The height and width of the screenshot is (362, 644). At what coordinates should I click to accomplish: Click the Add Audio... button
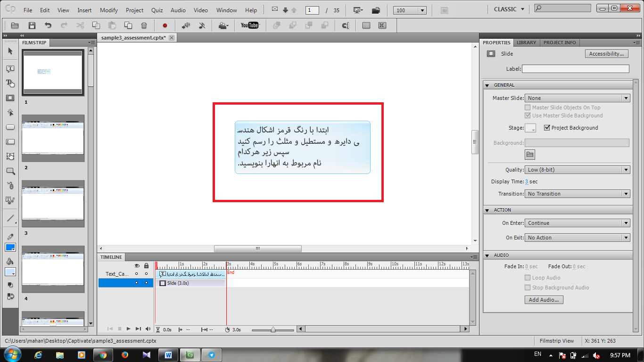(x=544, y=300)
